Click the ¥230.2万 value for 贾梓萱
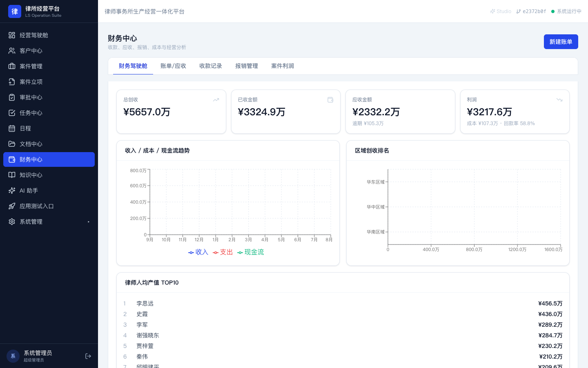Image resolution: width=588 pixels, height=368 pixels. click(x=550, y=346)
